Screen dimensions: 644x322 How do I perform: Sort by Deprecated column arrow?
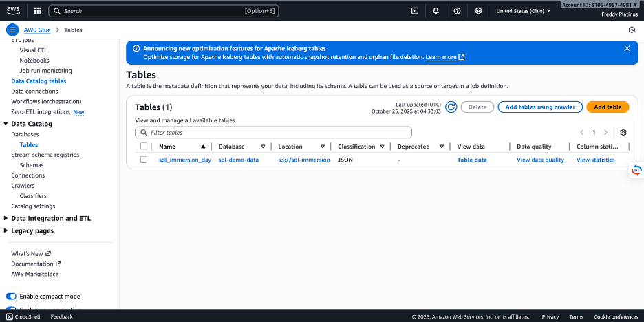pyautogui.click(x=442, y=147)
